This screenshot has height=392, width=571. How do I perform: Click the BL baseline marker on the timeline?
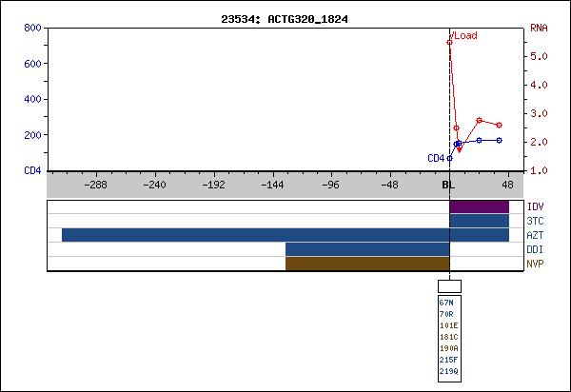pyautogui.click(x=448, y=186)
